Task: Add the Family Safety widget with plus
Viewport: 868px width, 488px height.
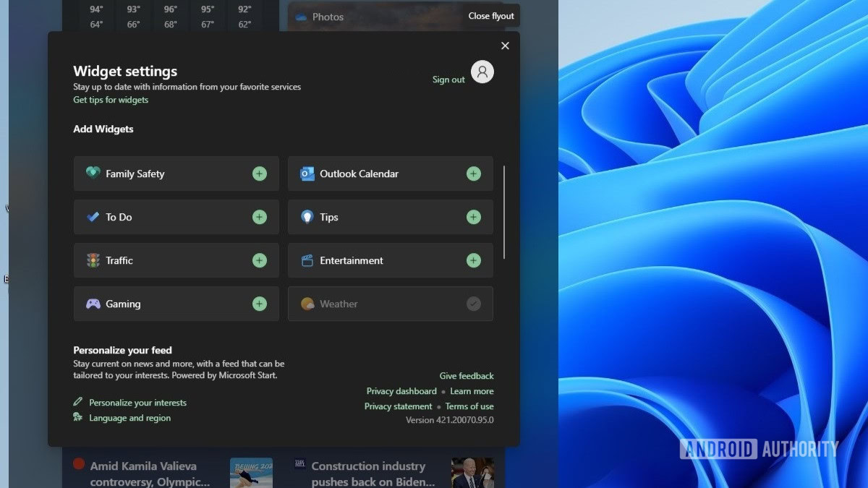Action: [260, 174]
